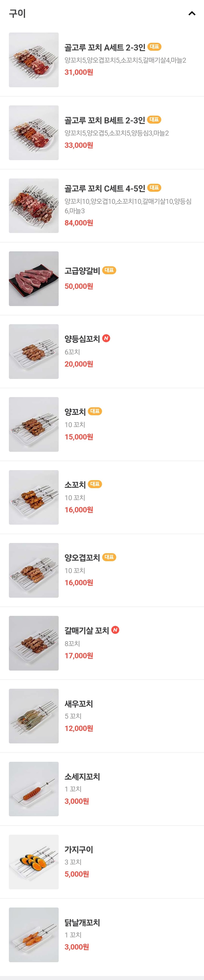Click the 골고루 꼬치 A세트 food photo

[33, 59]
